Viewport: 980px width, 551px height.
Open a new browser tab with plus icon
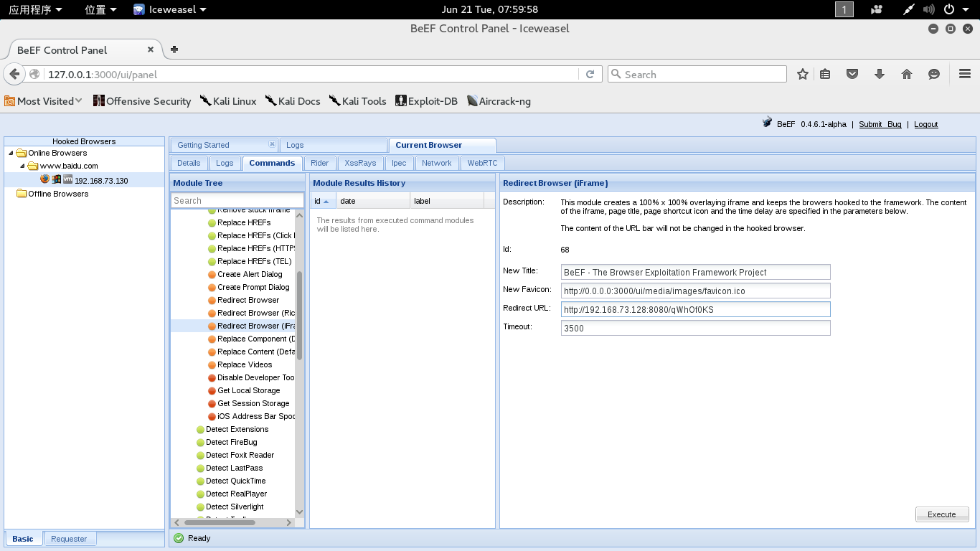pyautogui.click(x=174, y=50)
